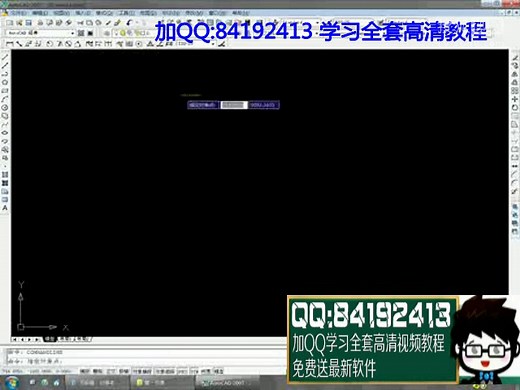Viewport: 520px width, 390px height.
Task: Click the AutoCAD 2007 taskbar button
Action: (x=227, y=383)
